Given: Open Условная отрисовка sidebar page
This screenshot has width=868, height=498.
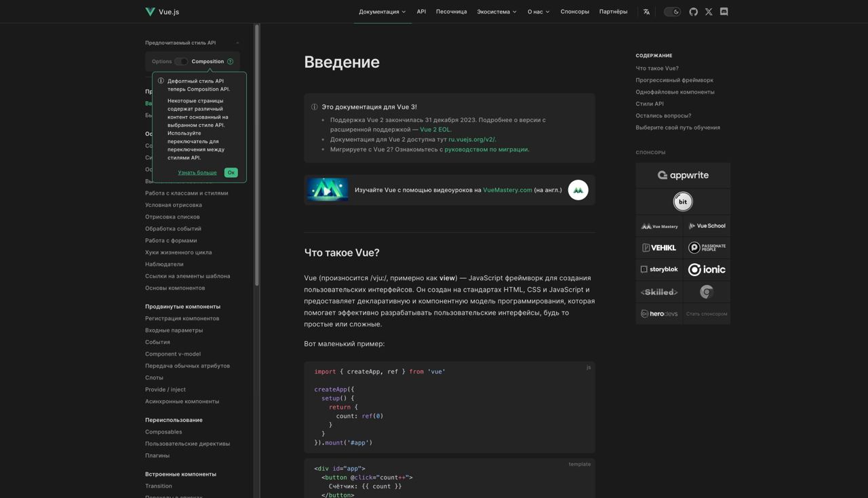Looking at the screenshot, I should tap(174, 205).
